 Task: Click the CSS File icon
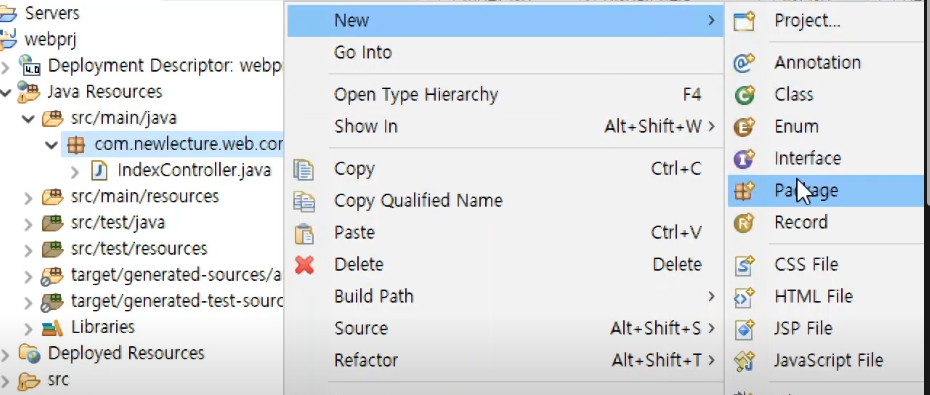744,265
